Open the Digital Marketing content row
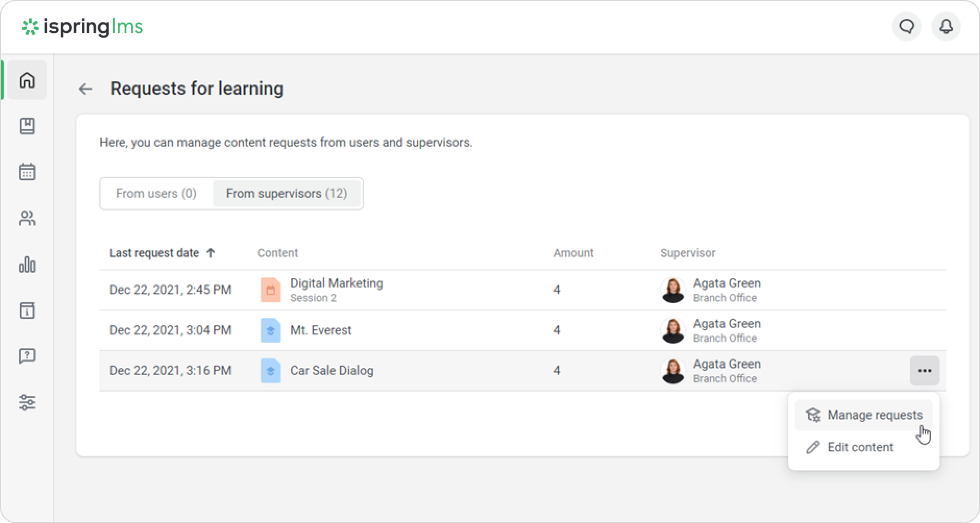The image size is (980, 523). click(x=336, y=284)
